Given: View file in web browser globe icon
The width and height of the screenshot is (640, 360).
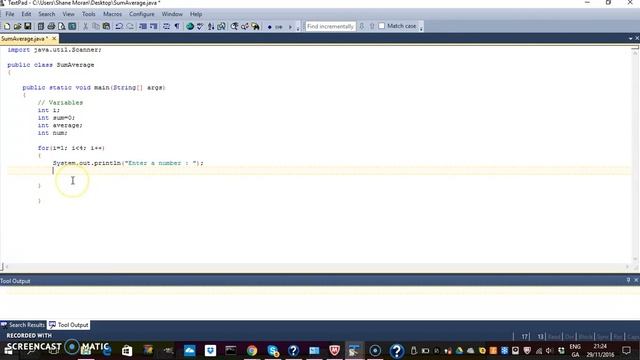Looking at the screenshot, I should [x=190, y=26].
